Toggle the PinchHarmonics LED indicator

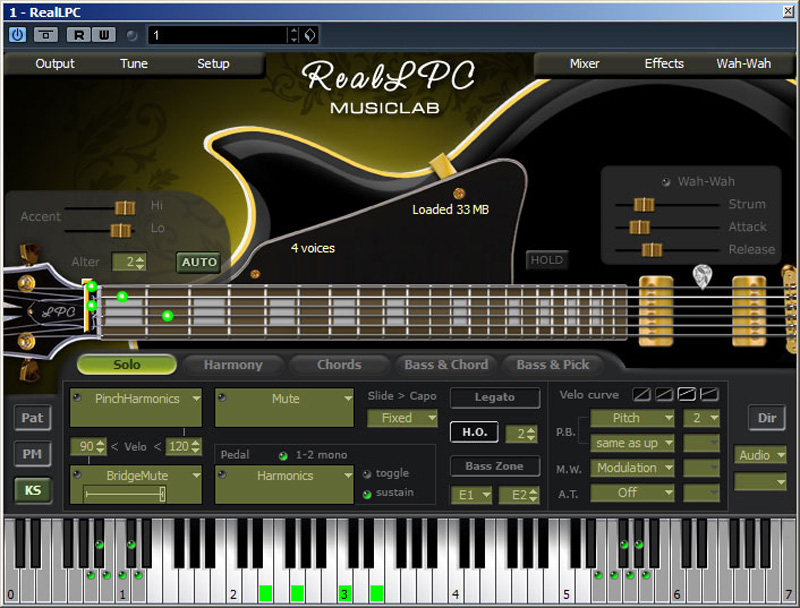coord(77,397)
